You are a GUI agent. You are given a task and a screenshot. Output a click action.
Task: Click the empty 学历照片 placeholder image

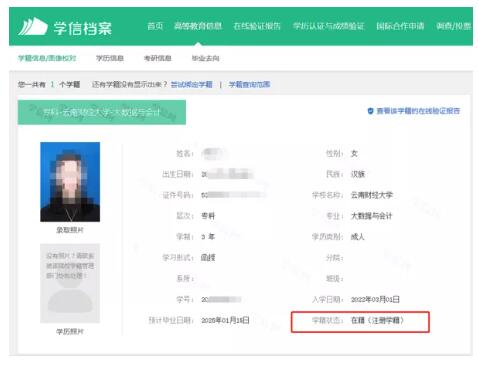[70, 283]
